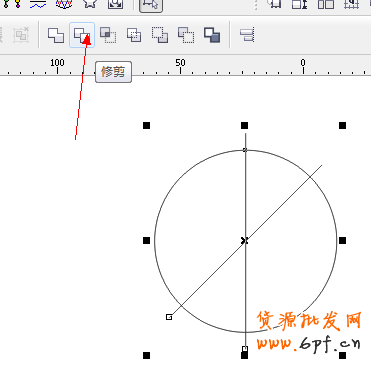The width and height of the screenshot is (371, 365).
Task: Open the Align and Distribute icon
Action: [247, 35]
